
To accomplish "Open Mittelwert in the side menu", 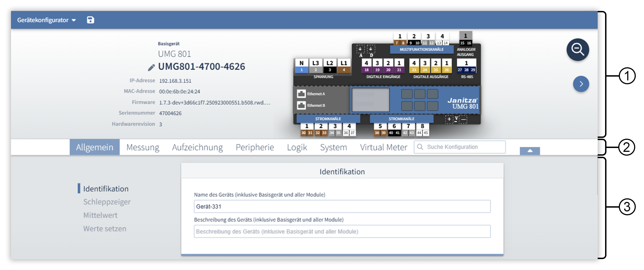I will pos(100,215).
